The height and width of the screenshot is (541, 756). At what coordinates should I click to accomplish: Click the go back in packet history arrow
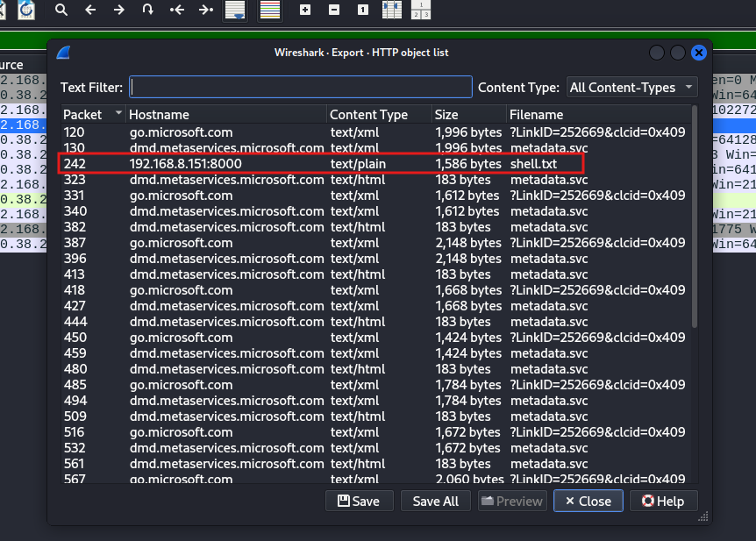coord(89,11)
